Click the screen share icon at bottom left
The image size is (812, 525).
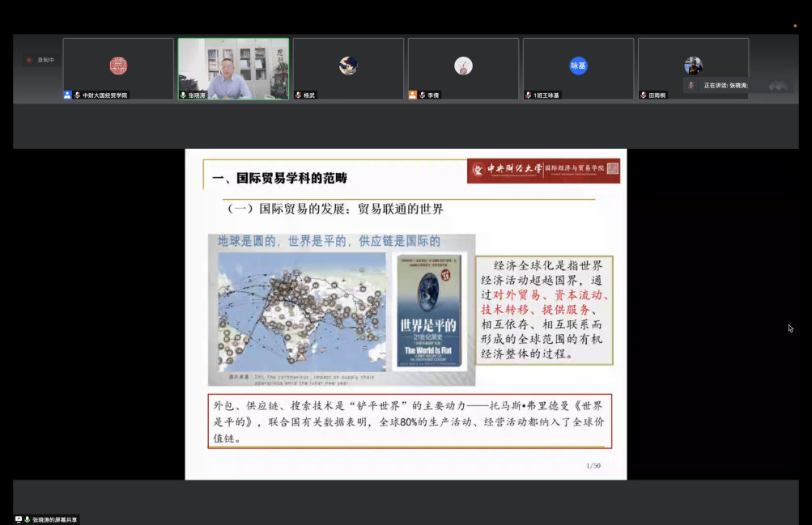coord(19,519)
